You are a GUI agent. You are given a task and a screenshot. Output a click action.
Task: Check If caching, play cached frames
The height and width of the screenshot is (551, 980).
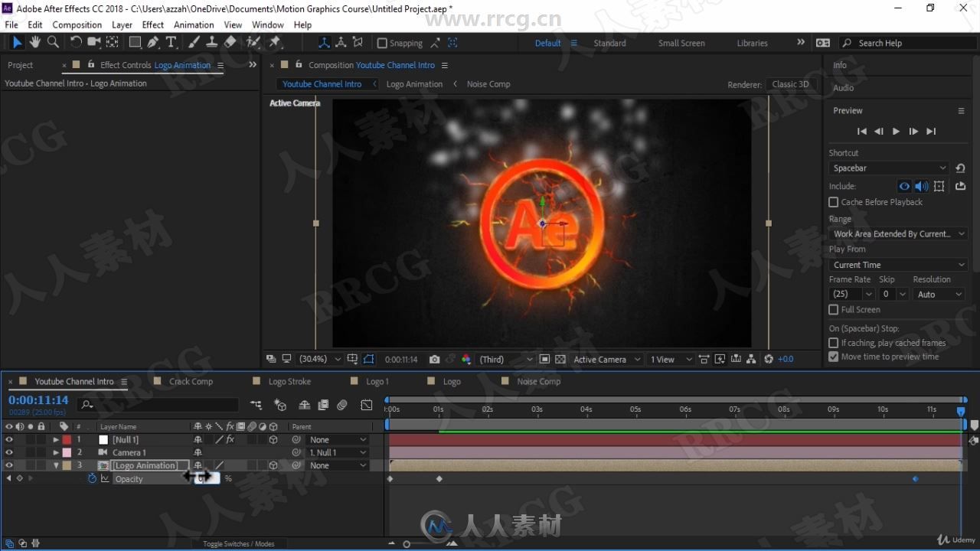click(834, 343)
